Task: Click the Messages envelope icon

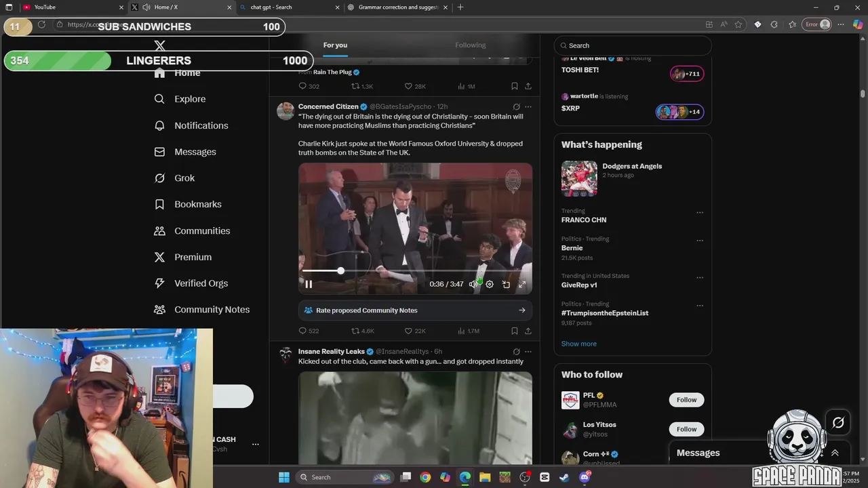Action: pyautogui.click(x=159, y=152)
